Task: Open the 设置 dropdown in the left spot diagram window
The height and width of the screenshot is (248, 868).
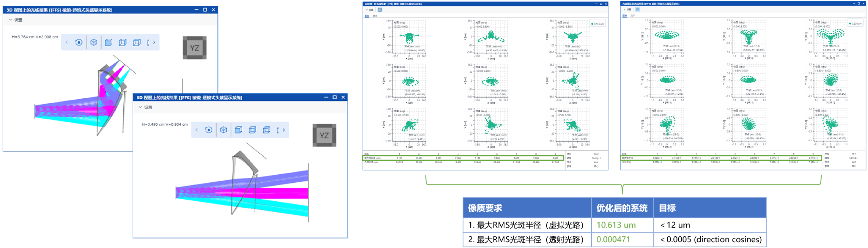Action: [370, 10]
